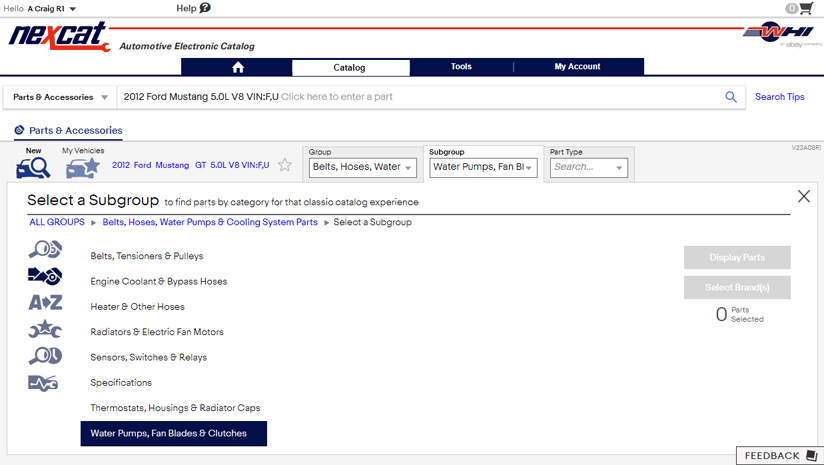The height and width of the screenshot is (465, 824).
Task: Open Help question bubble icon
Action: [205, 8]
